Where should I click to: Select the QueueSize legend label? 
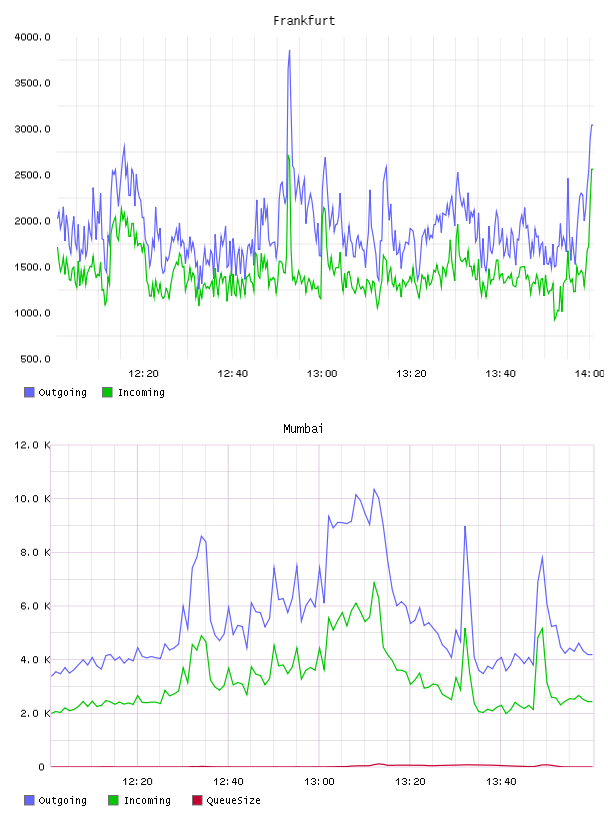(x=233, y=801)
